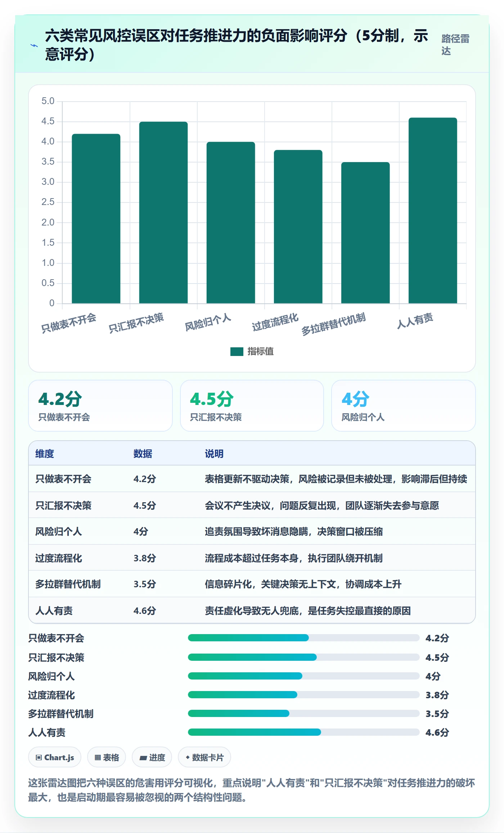Click the 只汇报不决策 progress bar
Viewport: 504px width, 833px height.
pos(303,657)
